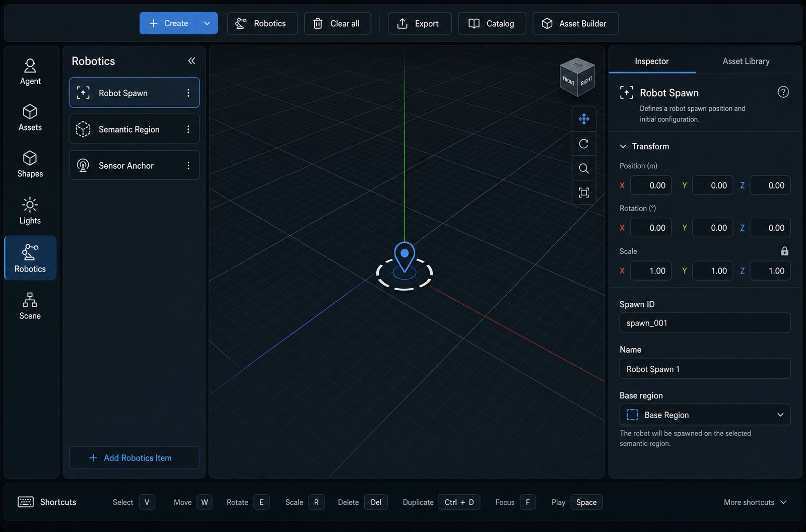Toggle the Scale lock icon
Image resolution: width=806 pixels, height=532 pixels.
click(x=785, y=251)
